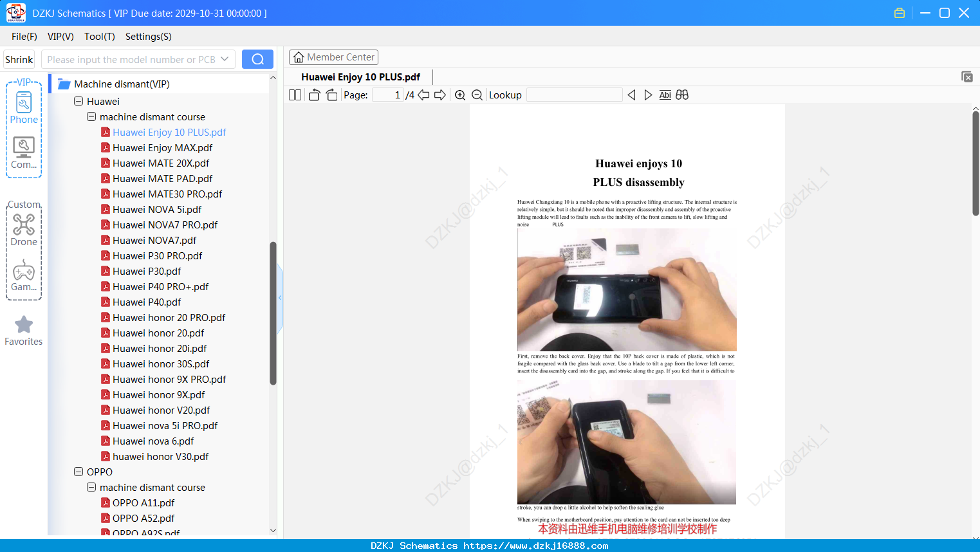This screenshot has height=552, width=980.
Task: Open Huawei honor 30S.pdf
Action: [x=161, y=363]
